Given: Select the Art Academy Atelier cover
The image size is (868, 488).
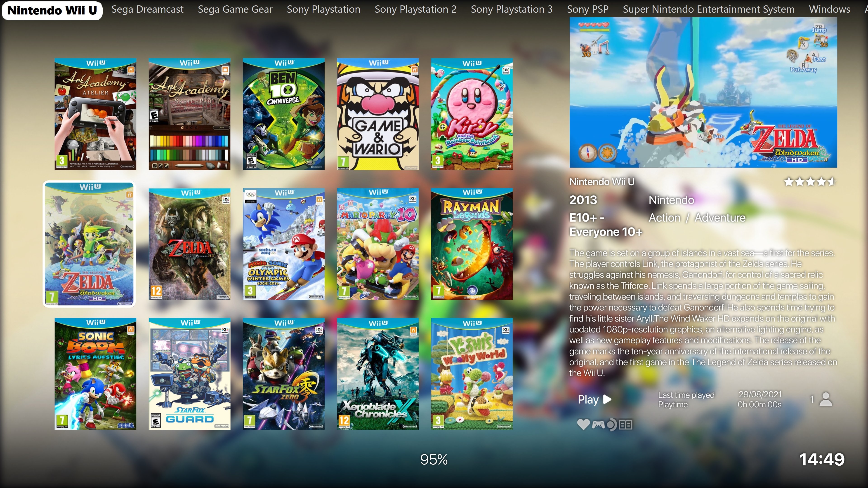Looking at the screenshot, I should 95,114.
